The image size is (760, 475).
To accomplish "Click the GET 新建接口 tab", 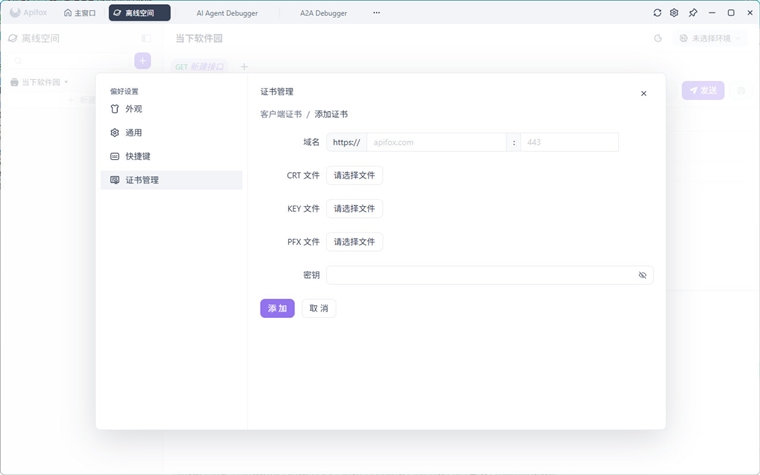I will [199, 67].
